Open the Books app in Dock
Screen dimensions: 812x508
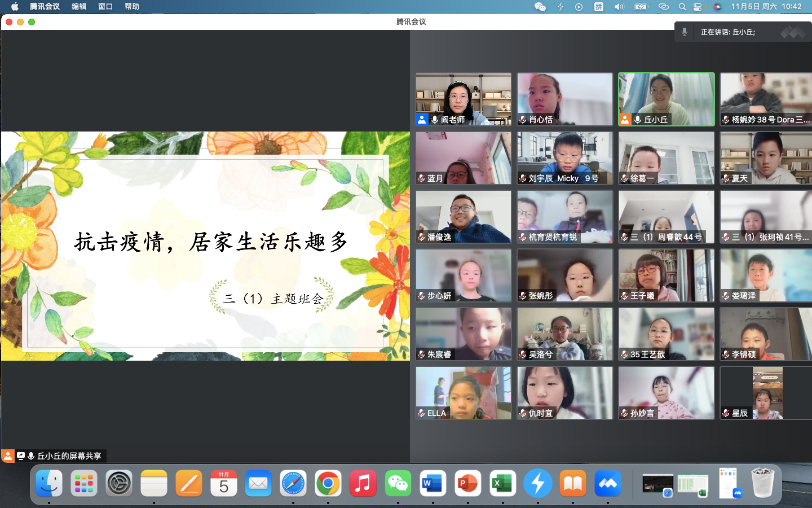[572, 484]
